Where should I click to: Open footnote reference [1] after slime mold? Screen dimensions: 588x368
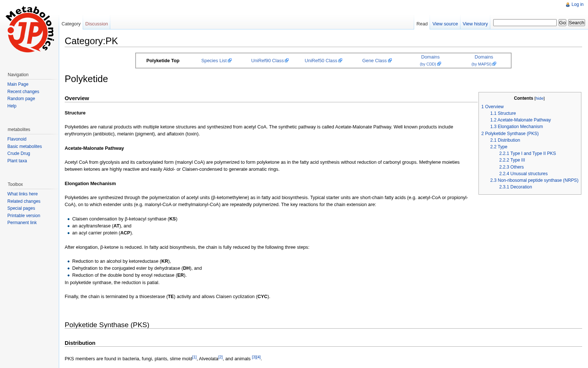(x=194, y=357)
